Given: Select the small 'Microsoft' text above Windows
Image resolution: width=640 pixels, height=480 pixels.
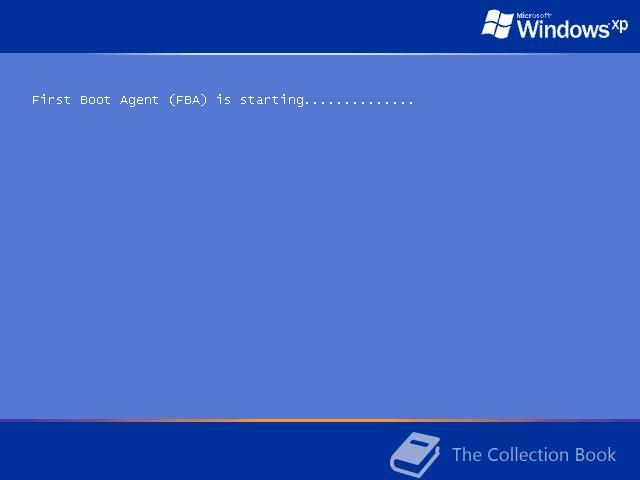Looking at the screenshot, I should point(534,16).
